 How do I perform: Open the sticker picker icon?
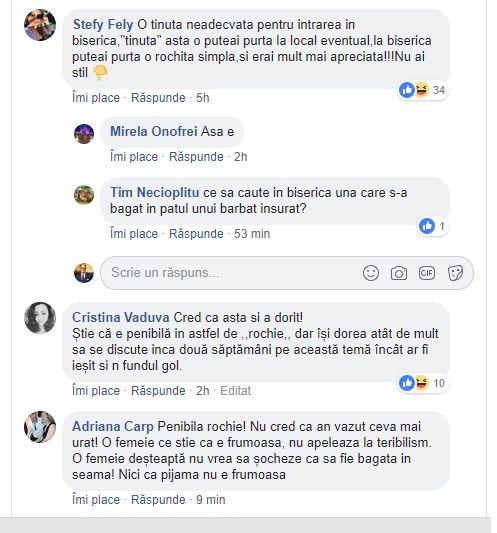[x=455, y=273]
